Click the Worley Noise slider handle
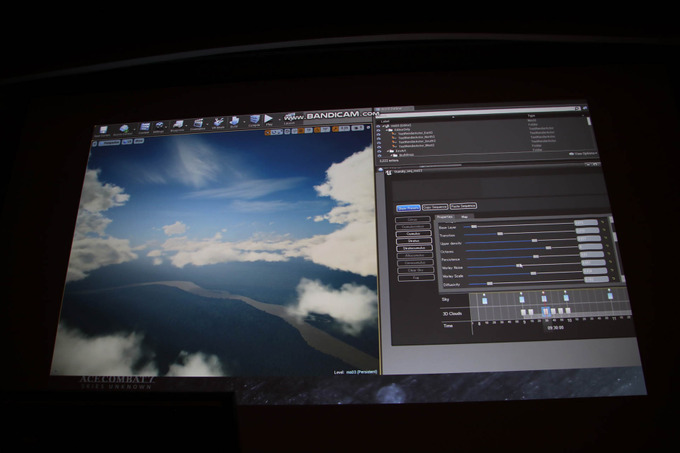Image resolution: width=680 pixels, height=453 pixels. click(x=519, y=266)
